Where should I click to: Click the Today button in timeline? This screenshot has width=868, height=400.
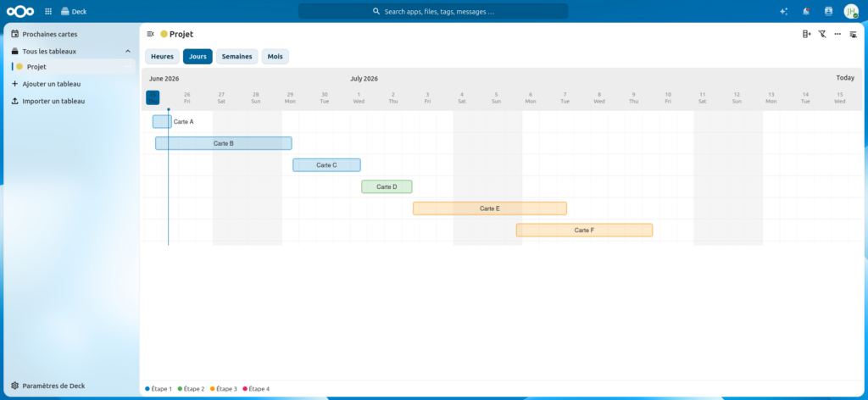click(x=845, y=78)
